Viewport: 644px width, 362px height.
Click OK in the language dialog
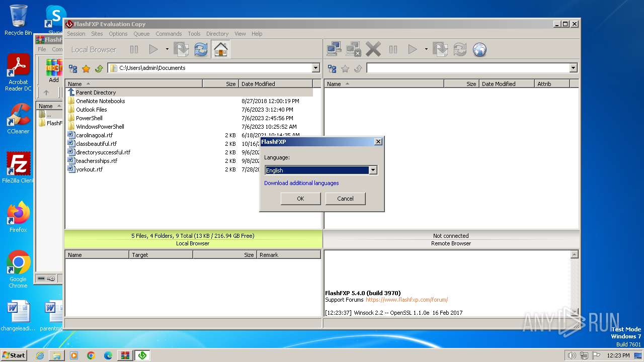(x=300, y=199)
